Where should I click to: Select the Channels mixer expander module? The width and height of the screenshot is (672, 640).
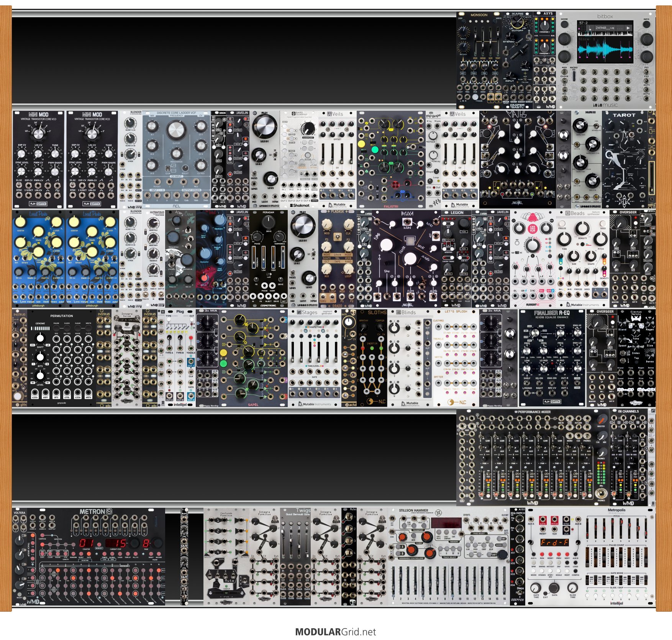pos(629,457)
